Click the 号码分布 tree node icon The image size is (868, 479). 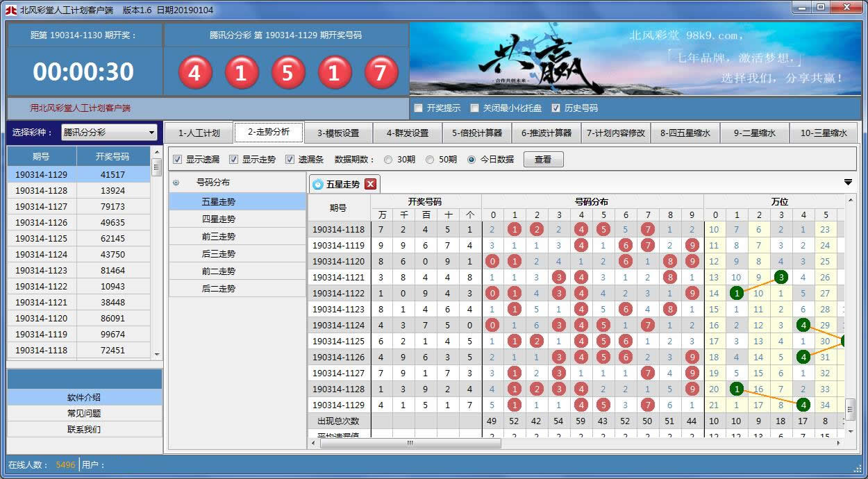[x=176, y=183]
